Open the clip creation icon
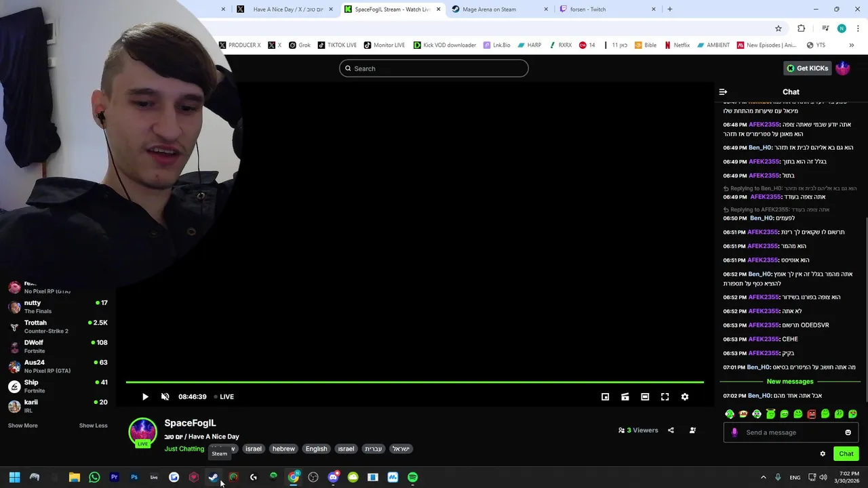The image size is (868, 488). [x=625, y=397]
